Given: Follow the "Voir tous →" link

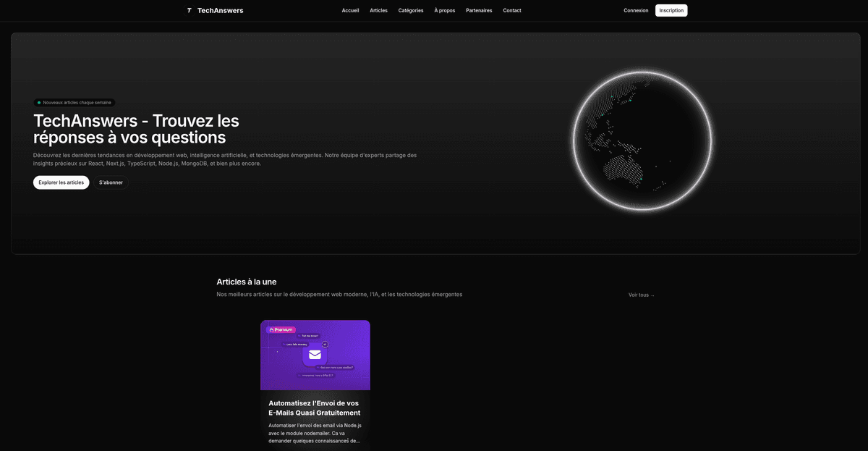Looking at the screenshot, I should click(641, 295).
